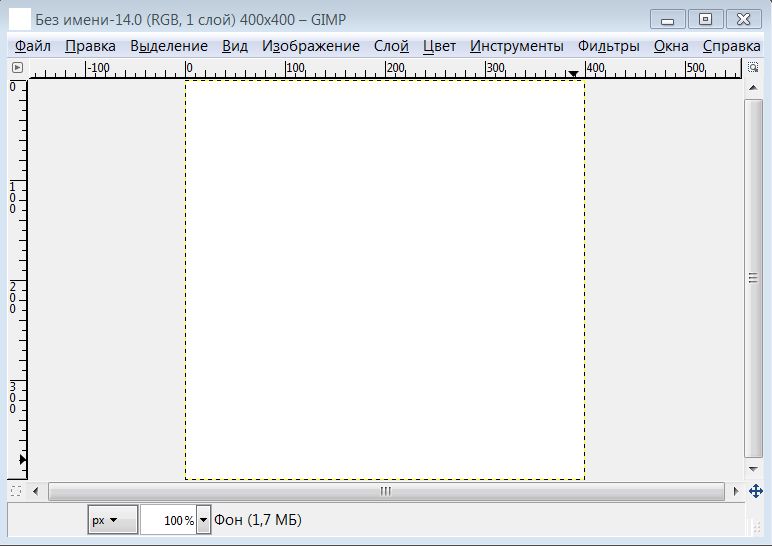
Task: Open the Файл menu
Action: point(32,46)
